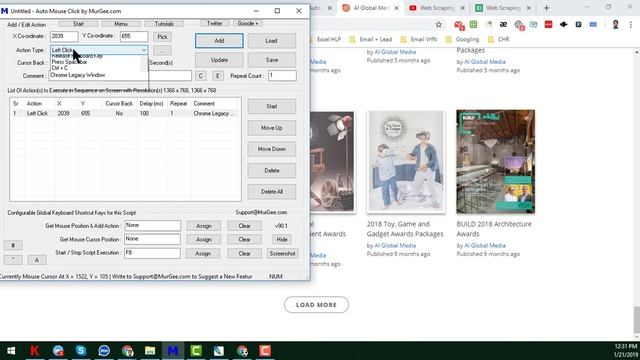This screenshot has width=640, height=360.
Task: Open the Googling bookmark folder
Action: click(462, 39)
